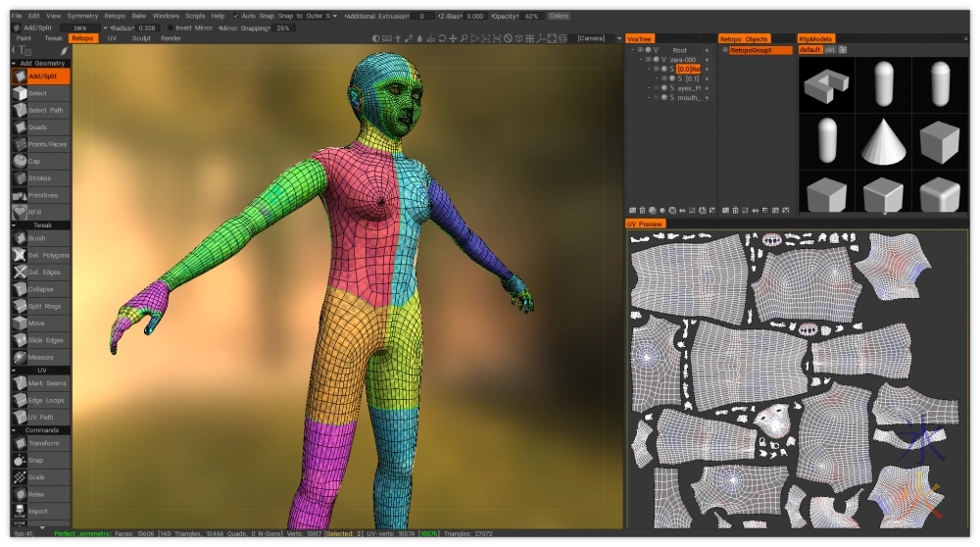The width and height of the screenshot is (980, 547).
Task: Enable the Invert Mirror checkbox
Action: point(171,28)
